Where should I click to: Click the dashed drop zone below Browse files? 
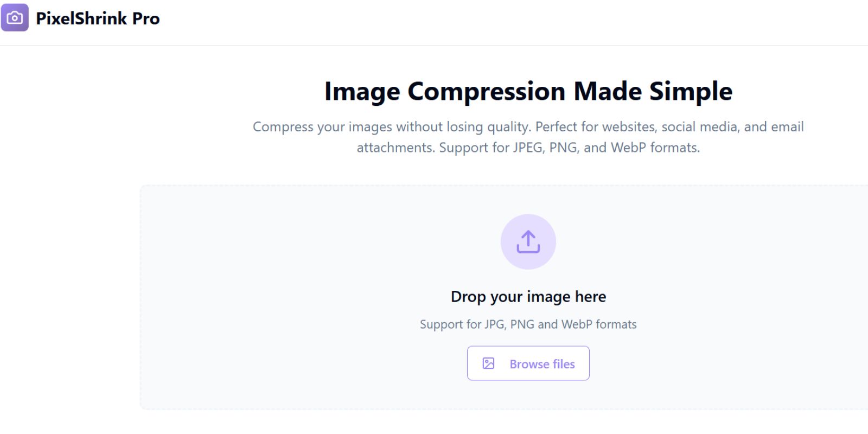click(528, 395)
